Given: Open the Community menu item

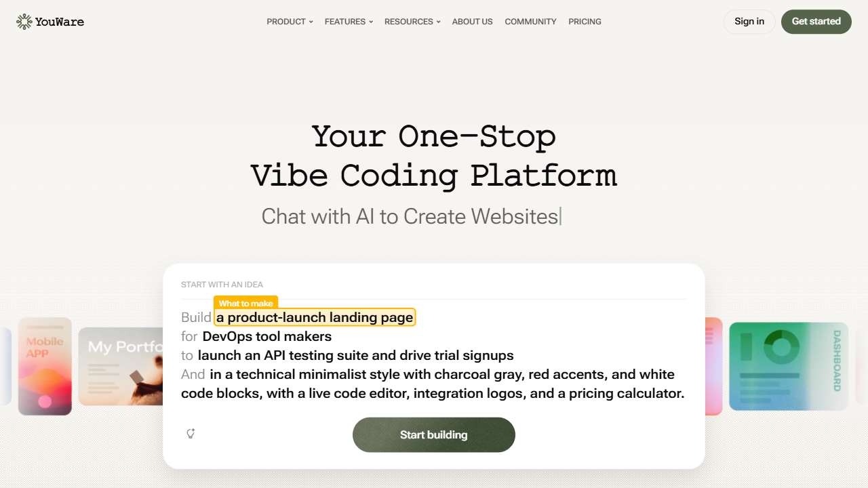Looking at the screenshot, I should click(x=530, y=22).
